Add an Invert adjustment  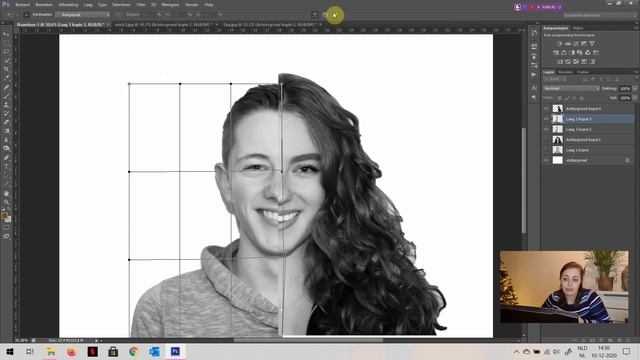click(x=560, y=62)
